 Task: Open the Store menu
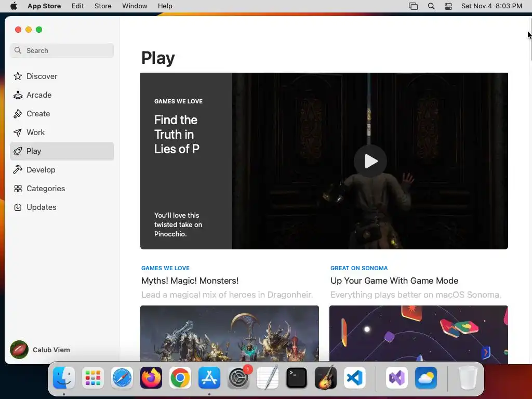pyautogui.click(x=103, y=6)
